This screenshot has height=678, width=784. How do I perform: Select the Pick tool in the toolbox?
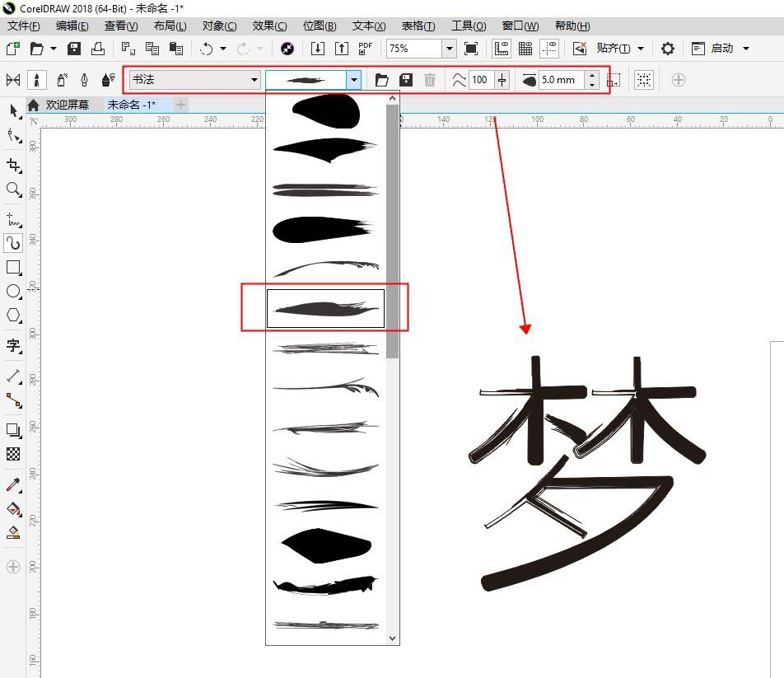[12, 112]
